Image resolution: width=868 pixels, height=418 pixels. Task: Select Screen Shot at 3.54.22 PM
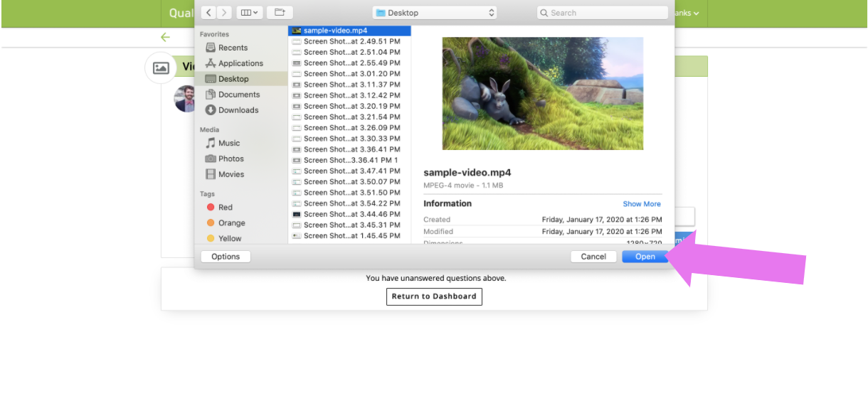coord(349,203)
